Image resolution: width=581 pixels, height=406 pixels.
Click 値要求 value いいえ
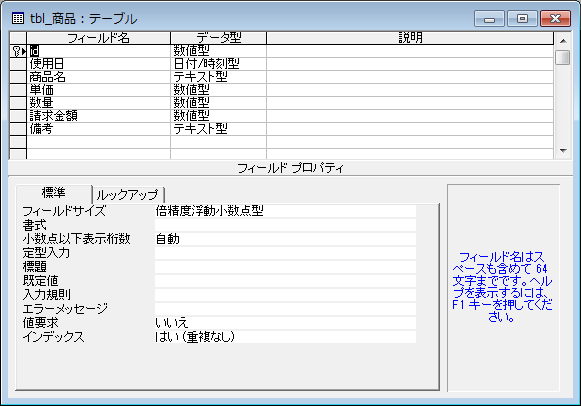pos(285,323)
